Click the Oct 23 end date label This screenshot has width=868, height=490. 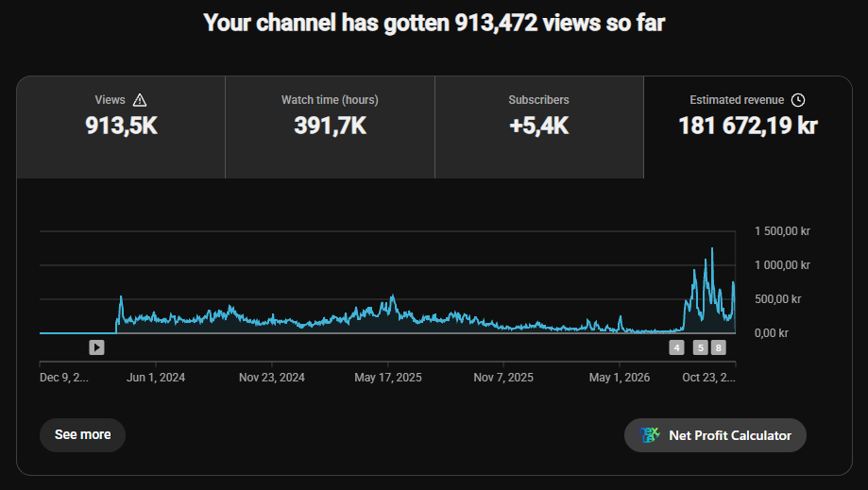point(708,378)
